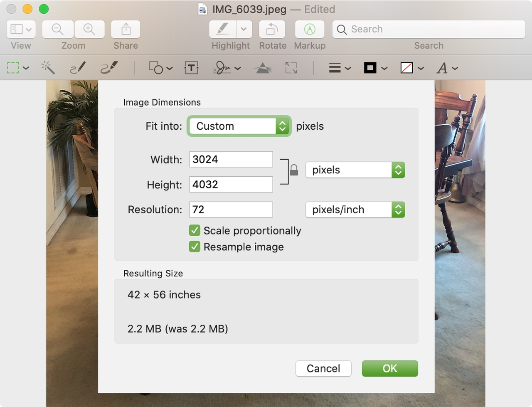Select the Draw tool
The image size is (532, 407).
click(x=108, y=68)
